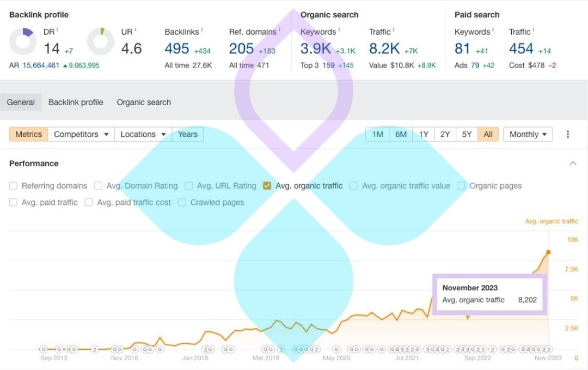The height and width of the screenshot is (370, 588).
Task: Open the 495 backlinks count link
Action: tap(177, 49)
